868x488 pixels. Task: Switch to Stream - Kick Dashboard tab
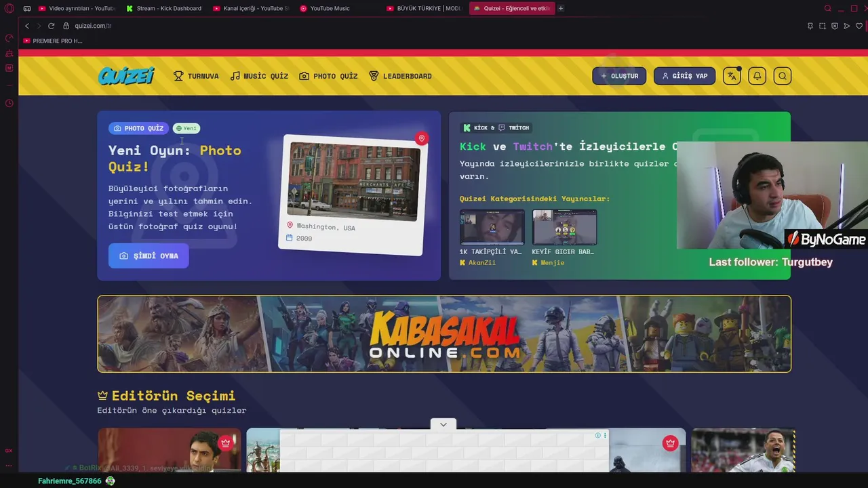164,8
